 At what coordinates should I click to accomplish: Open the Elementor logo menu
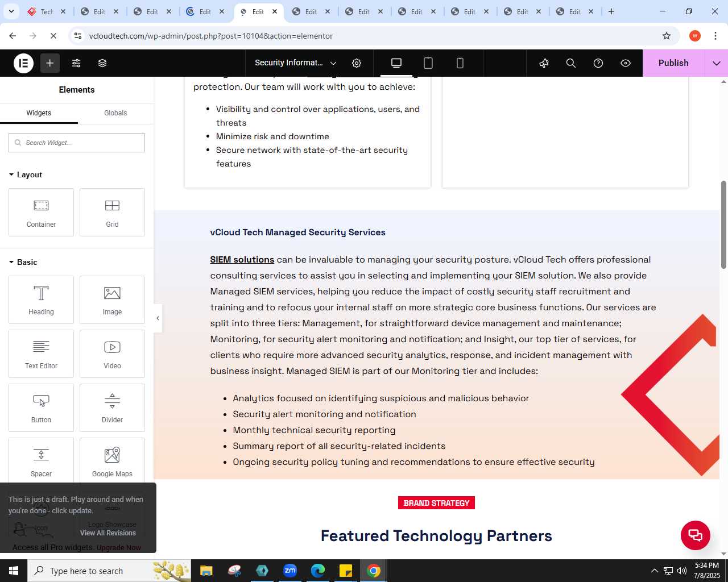tap(24, 63)
